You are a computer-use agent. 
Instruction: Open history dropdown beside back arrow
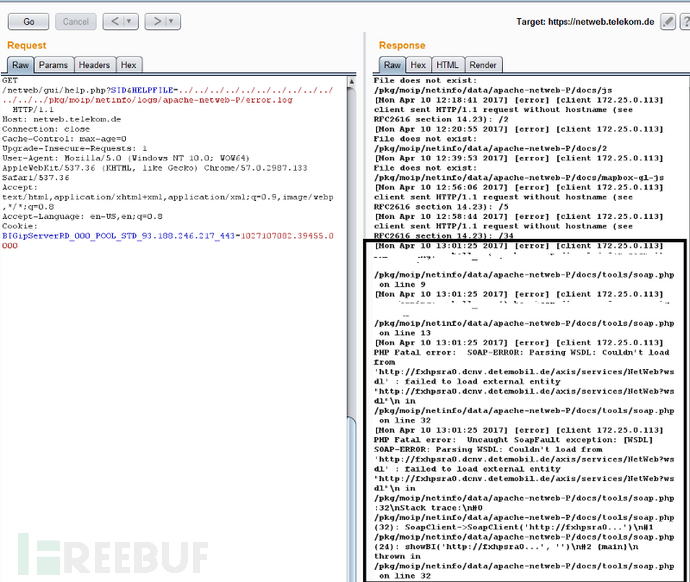[x=129, y=21]
